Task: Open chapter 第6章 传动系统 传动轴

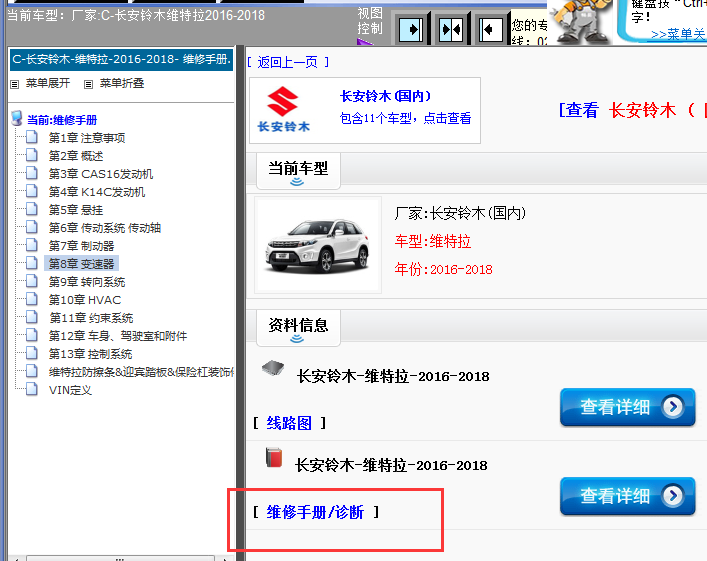Action: pos(105,228)
